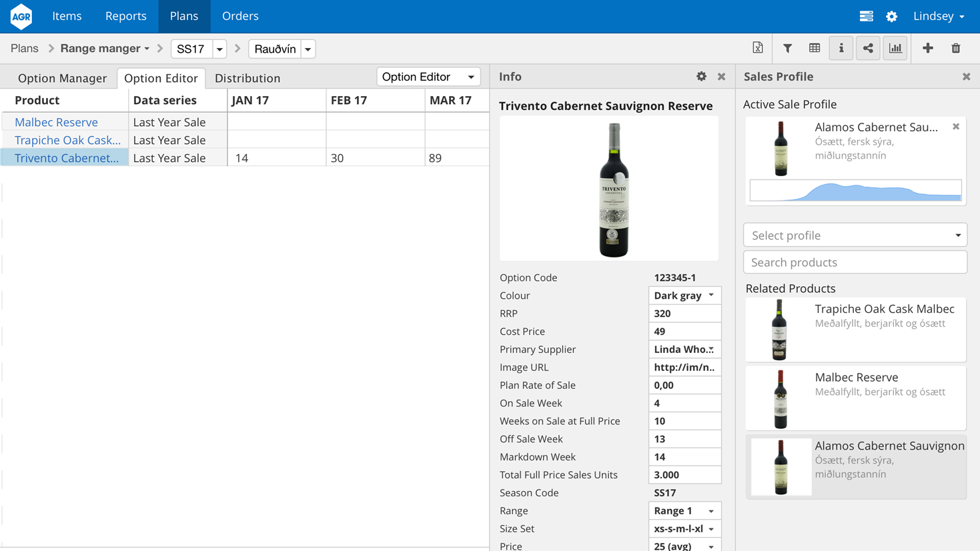Screen dimensions: 980x551
Task: Open the SS17 dropdown arrow
Action: point(219,49)
